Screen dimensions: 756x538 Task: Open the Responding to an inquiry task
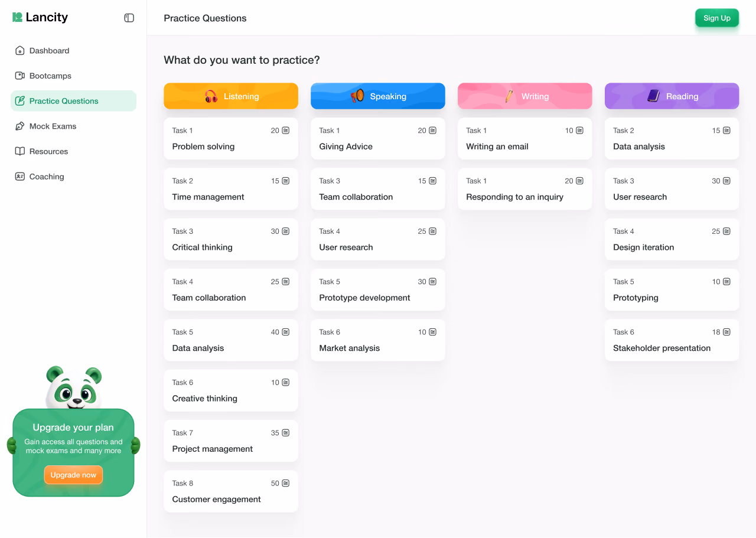(x=525, y=189)
